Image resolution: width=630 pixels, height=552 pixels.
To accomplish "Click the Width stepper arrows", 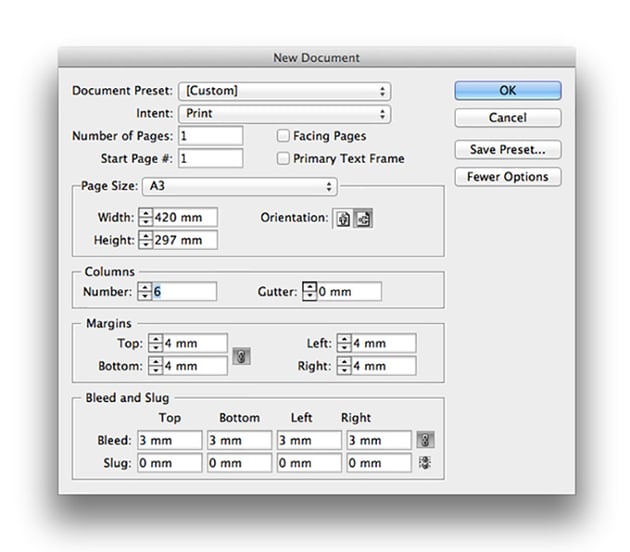I will (145, 217).
